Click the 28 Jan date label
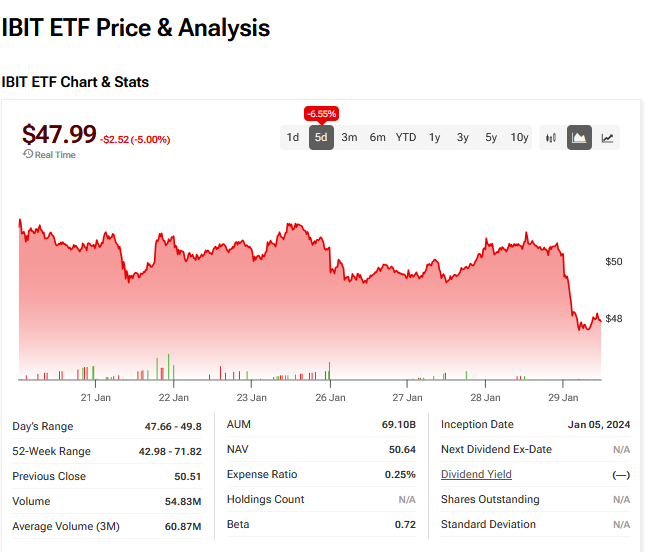This screenshot has width=655, height=552. click(485, 397)
